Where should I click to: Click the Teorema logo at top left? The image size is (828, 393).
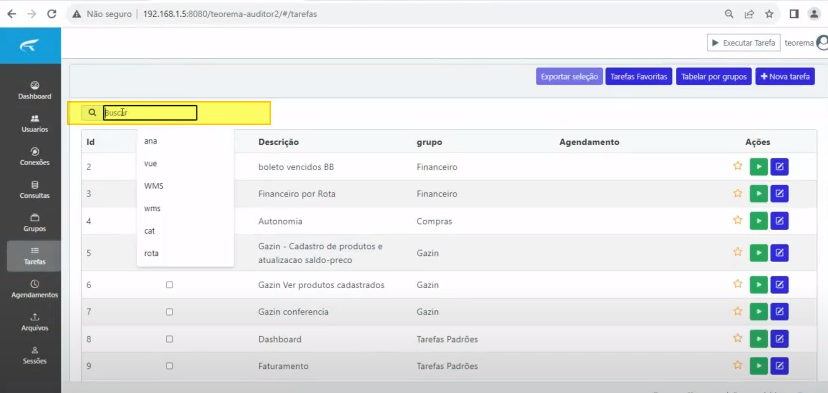point(30,45)
